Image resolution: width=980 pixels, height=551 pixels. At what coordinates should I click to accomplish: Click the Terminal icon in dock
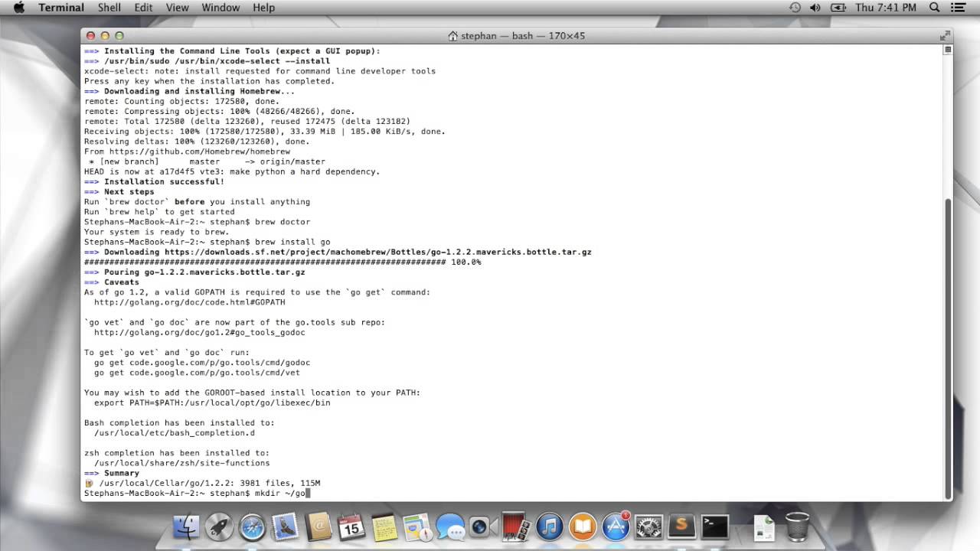click(715, 527)
